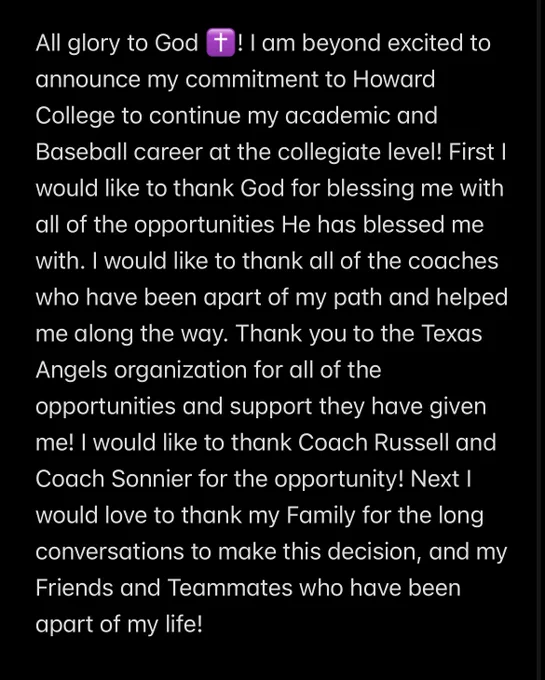Click on the word "Baseball"
The width and height of the screenshot is (545, 680).
pos(81,152)
